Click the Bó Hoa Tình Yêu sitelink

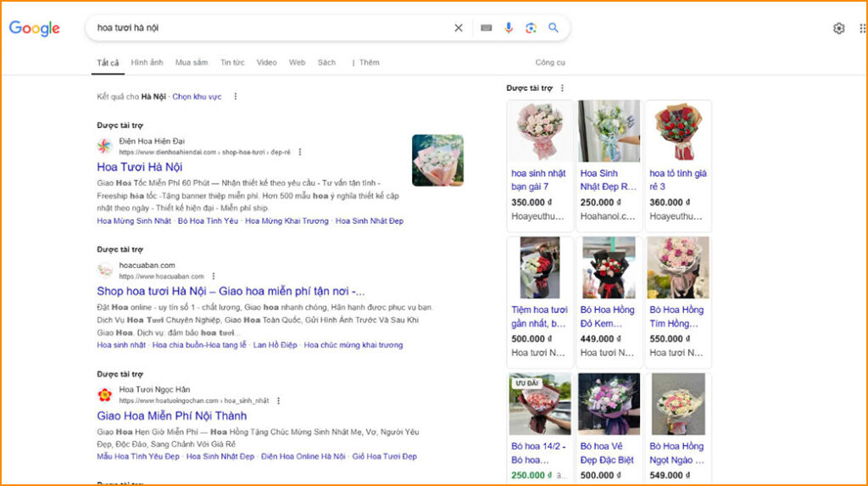point(209,221)
